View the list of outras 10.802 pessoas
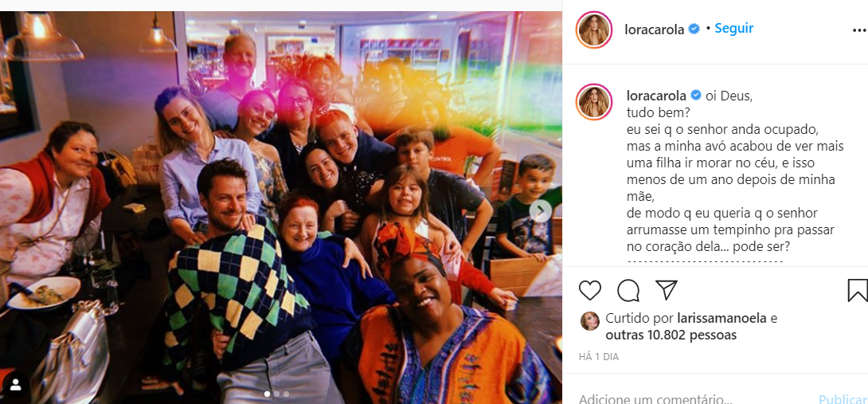 tap(671, 335)
